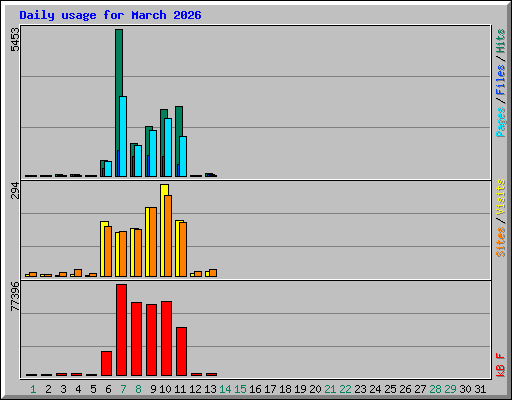
Task: Click the day 1 label on x-axis
Action: [x=33, y=389]
